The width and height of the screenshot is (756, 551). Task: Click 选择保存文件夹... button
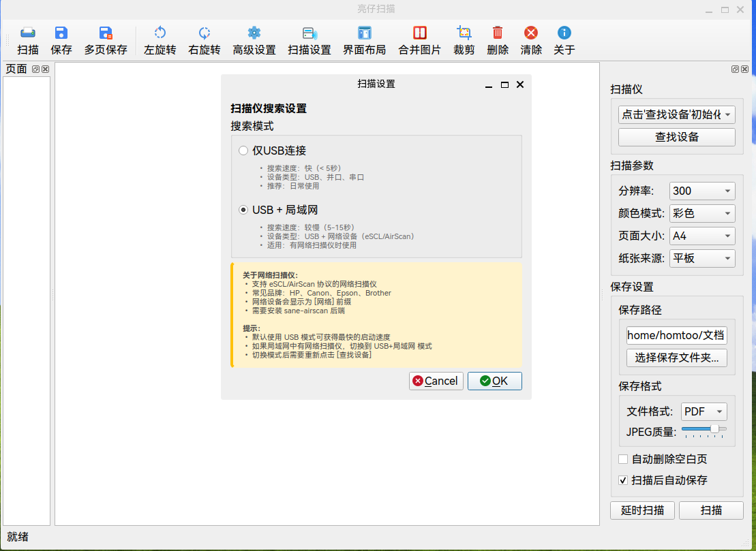[x=676, y=358]
